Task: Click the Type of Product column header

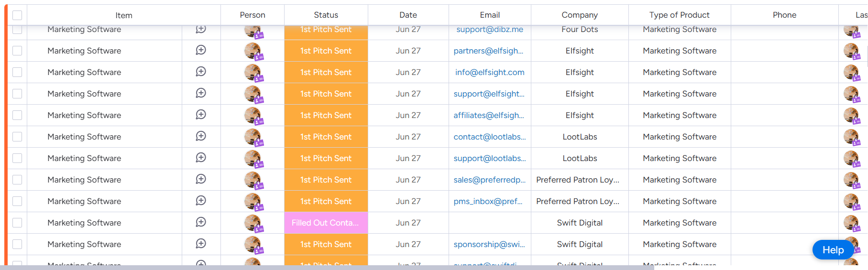Action: pyautogui.click(x=679, y=15)
